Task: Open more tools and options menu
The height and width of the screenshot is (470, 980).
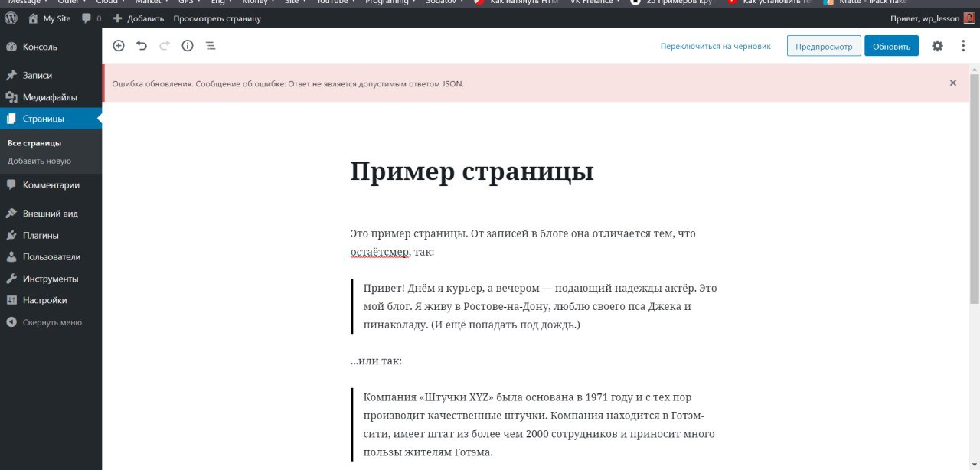Action: click(x=963, y=46)
